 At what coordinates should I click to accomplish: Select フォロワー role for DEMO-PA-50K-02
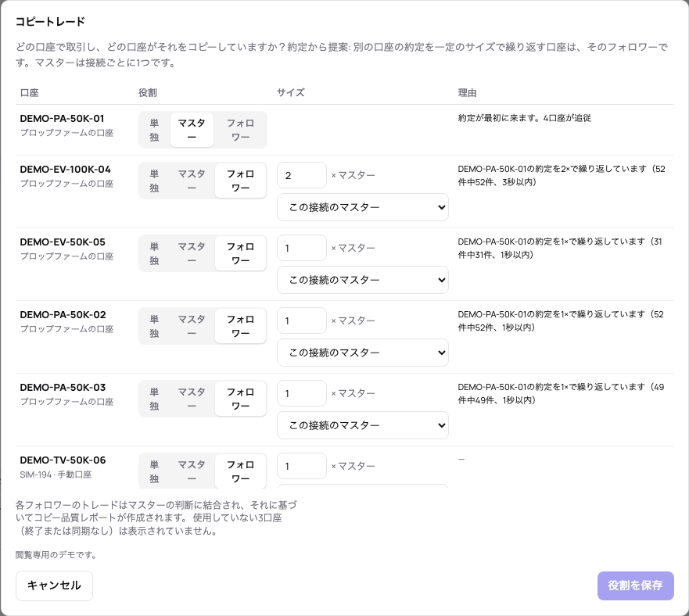(240, 326)
